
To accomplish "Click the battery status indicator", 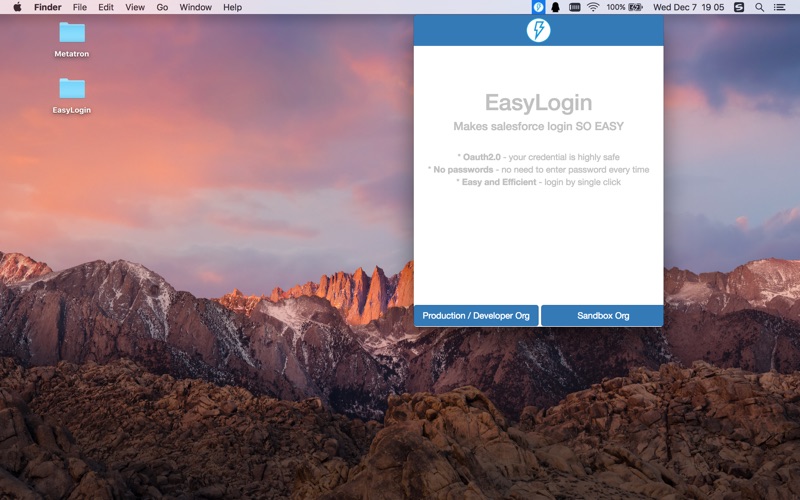I will point(635,7).
